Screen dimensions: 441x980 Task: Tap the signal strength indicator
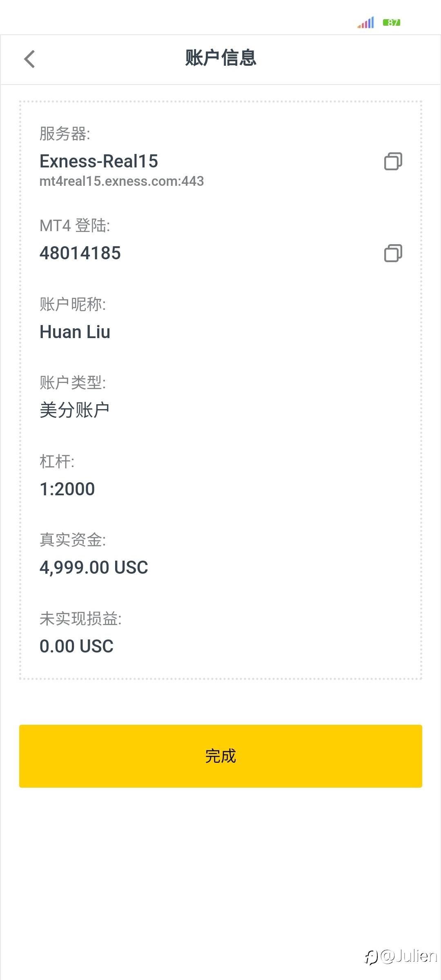click(366, 23)
